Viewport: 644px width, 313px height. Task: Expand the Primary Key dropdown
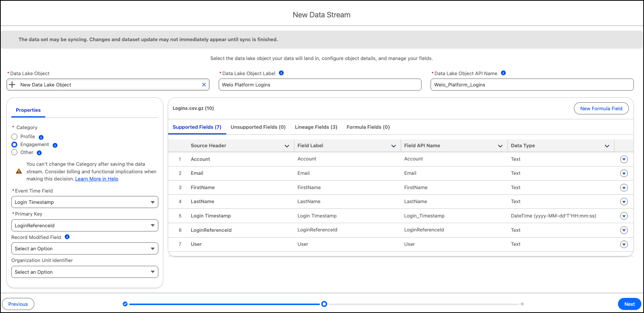[x=84, y=226]
